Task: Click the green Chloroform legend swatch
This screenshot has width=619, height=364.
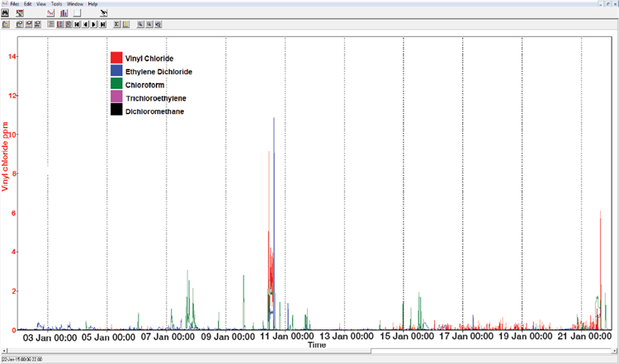Action: pyautogui.click(x=116, y=83)
